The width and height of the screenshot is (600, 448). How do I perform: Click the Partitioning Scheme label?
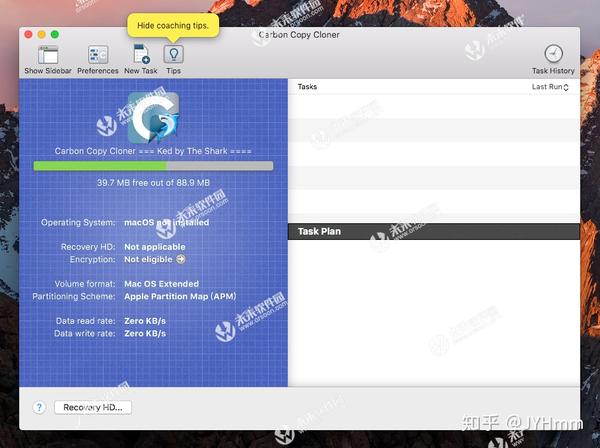(74, 296)
